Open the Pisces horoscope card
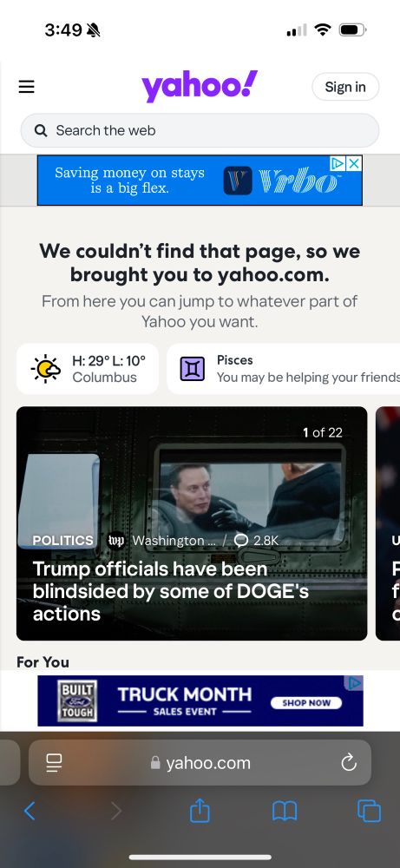This screenshot has height=868, width=400. click(x=283, y=369)
